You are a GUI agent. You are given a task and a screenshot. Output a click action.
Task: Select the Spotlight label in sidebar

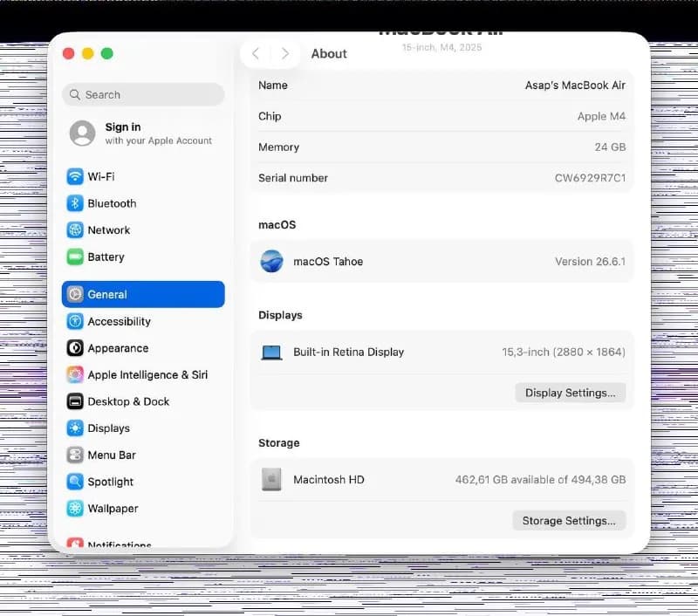coord(111,482)
